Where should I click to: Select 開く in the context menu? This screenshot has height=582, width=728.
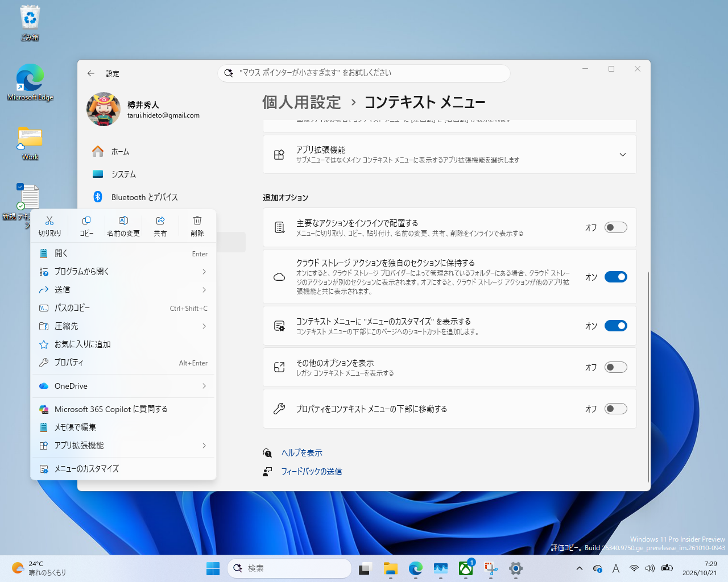click(x=123, y=253)
